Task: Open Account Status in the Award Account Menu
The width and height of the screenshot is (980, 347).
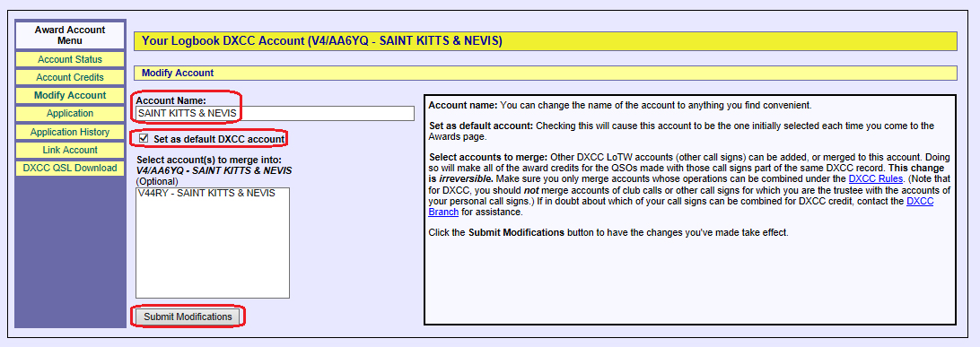Action: tap(70, 59)
